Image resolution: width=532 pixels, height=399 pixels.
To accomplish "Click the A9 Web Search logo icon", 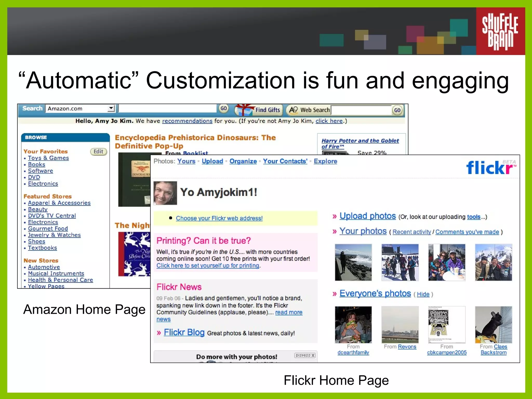I will click(293, 110).
